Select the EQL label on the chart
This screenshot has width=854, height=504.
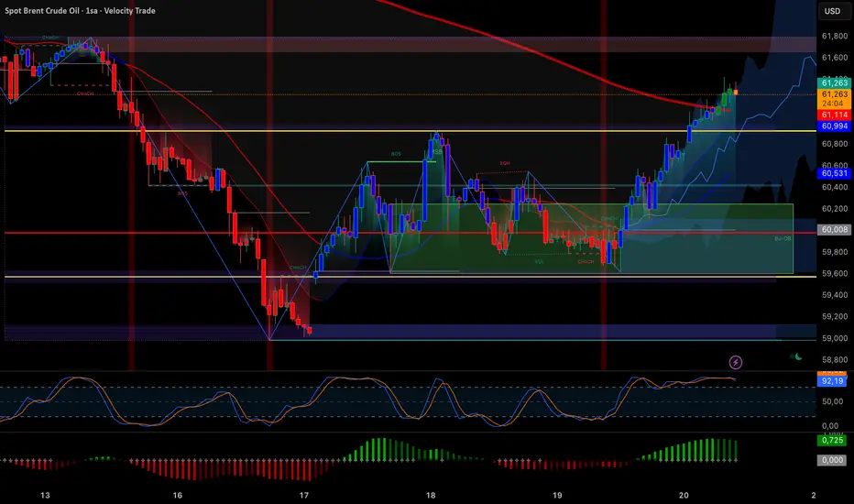coord(539,262)
